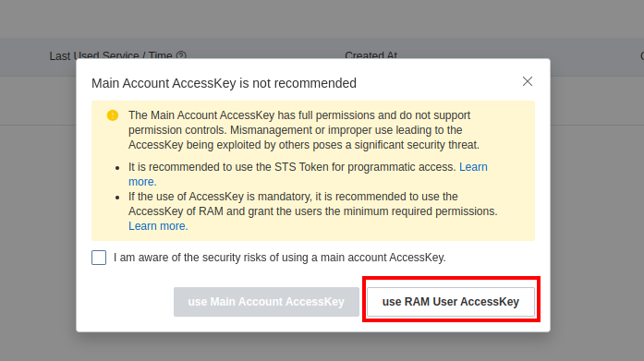Image resolution: width=644 pixels, height=361 pixels.
Task: Click the yellow warning exclamation icon
Action: point(113,115)
